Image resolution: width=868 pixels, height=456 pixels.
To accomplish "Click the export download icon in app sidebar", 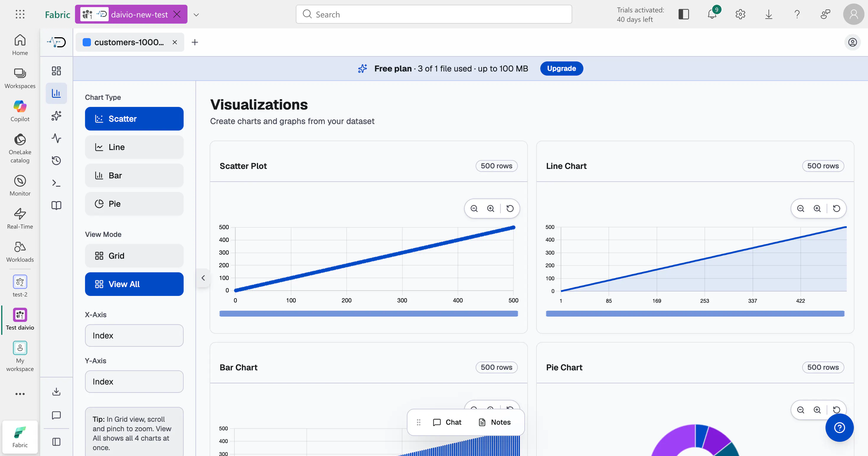I will [x=56, y=391].
